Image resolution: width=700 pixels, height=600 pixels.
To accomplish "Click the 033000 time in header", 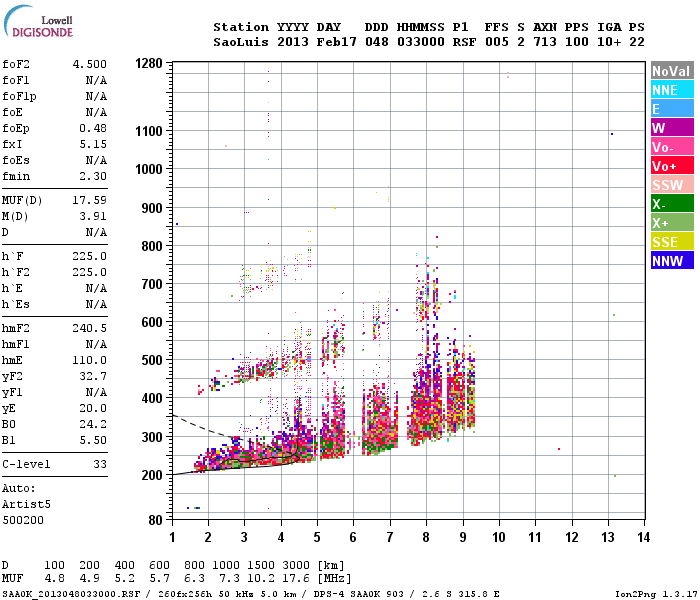I will 421,42.
